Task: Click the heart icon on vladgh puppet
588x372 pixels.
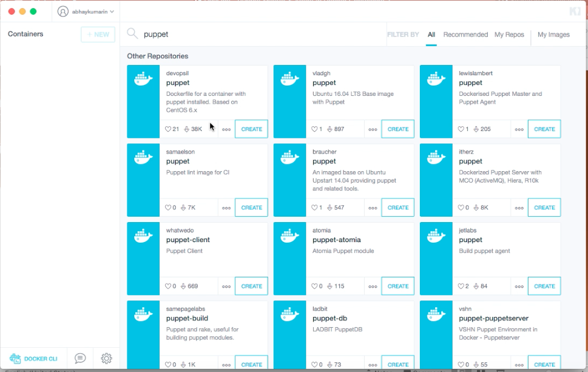Action: (314, 129)
